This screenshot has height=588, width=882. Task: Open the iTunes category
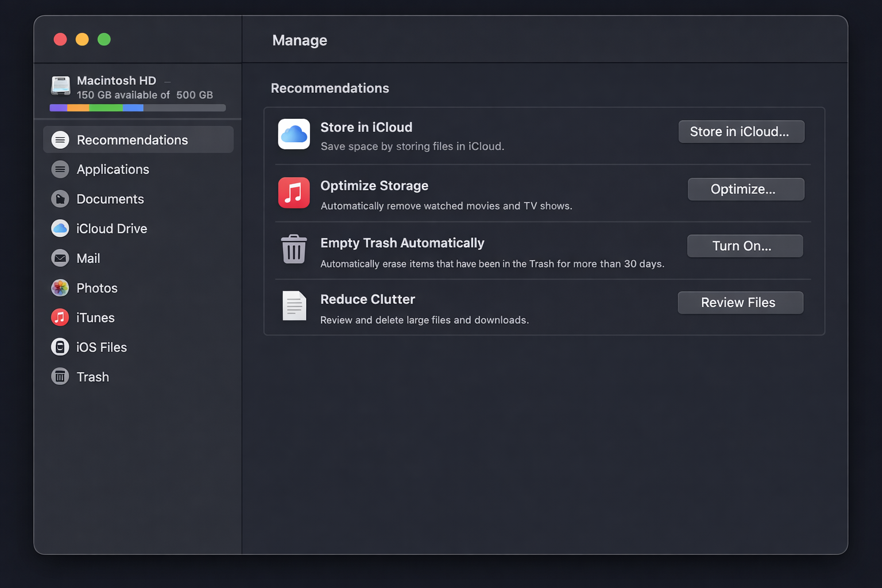pos(138,318)
